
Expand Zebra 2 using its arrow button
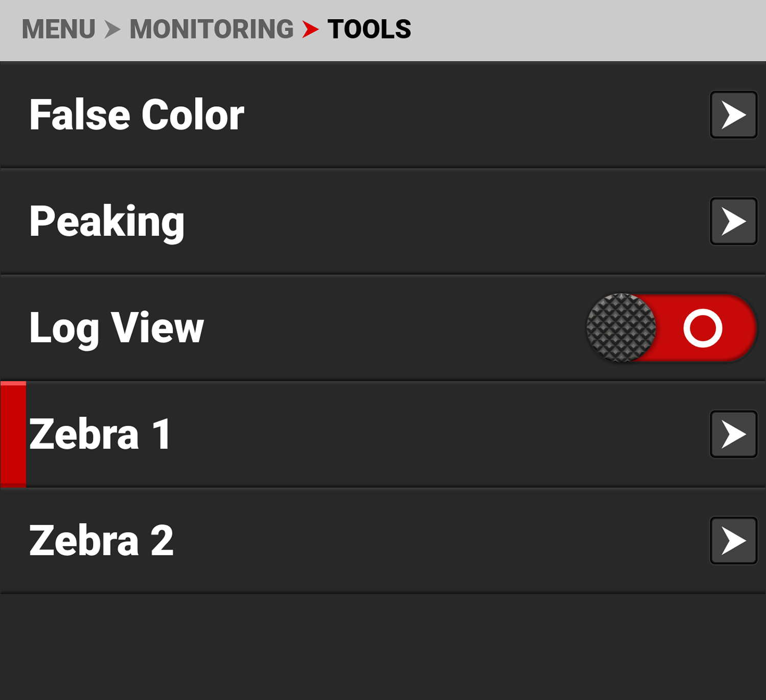(x=733, y=541)
